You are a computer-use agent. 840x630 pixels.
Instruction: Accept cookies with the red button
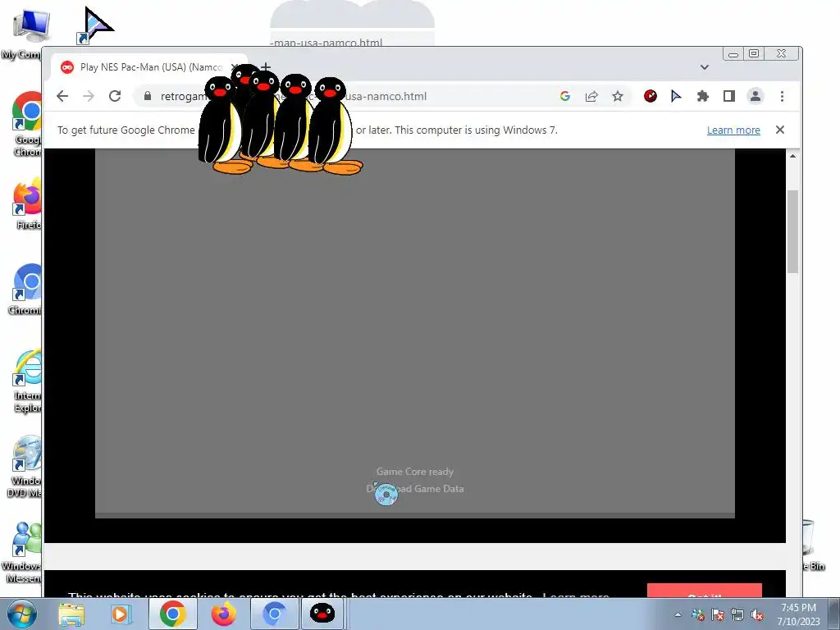[704, 591]
